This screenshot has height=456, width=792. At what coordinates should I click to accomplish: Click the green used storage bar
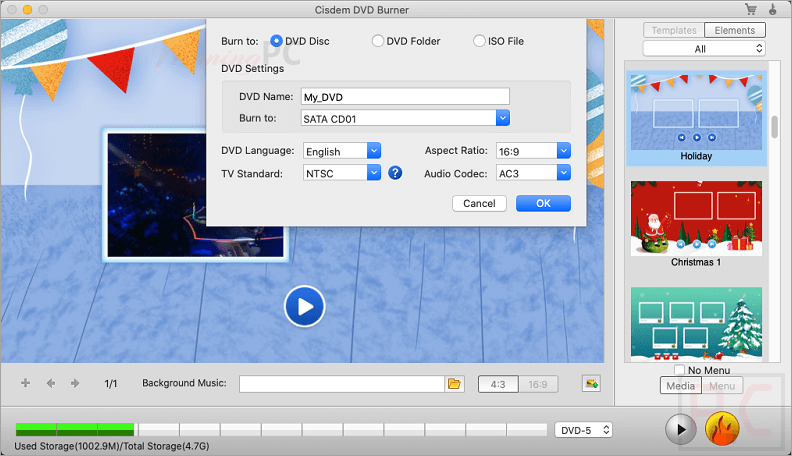[x=75, y=429]
